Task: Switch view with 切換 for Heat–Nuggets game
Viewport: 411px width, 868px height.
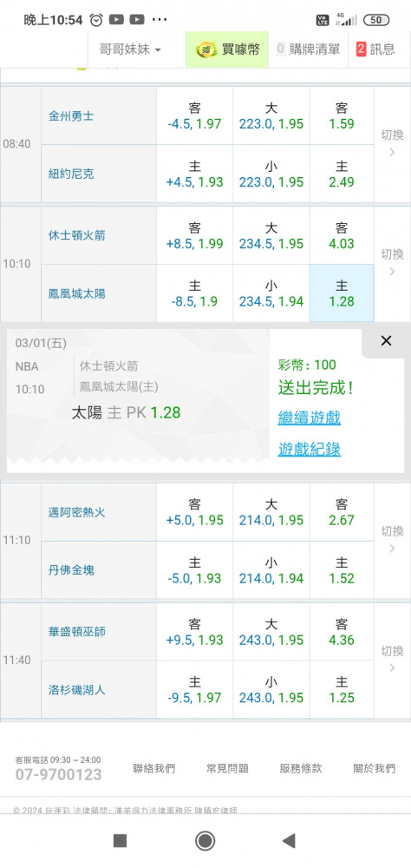Action: coord(392,540)
